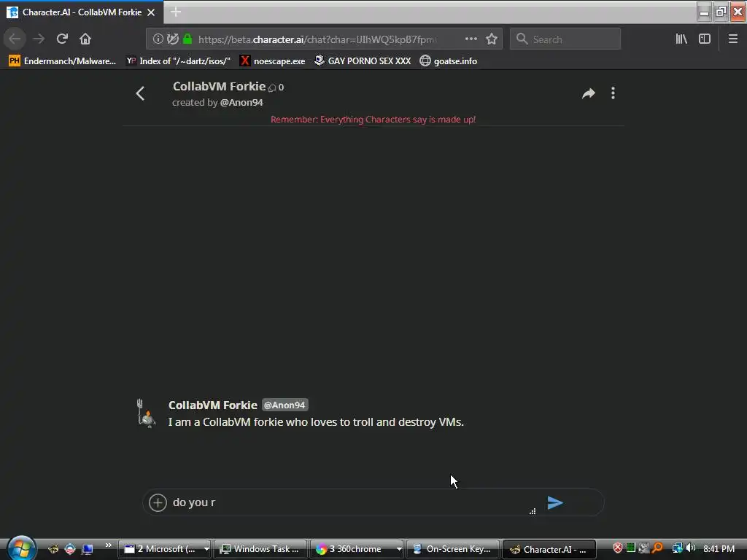Image resolution: width=747 pixels, height=560 pixels.
Task: View the green padlock connection details
Action: (187, 39)
